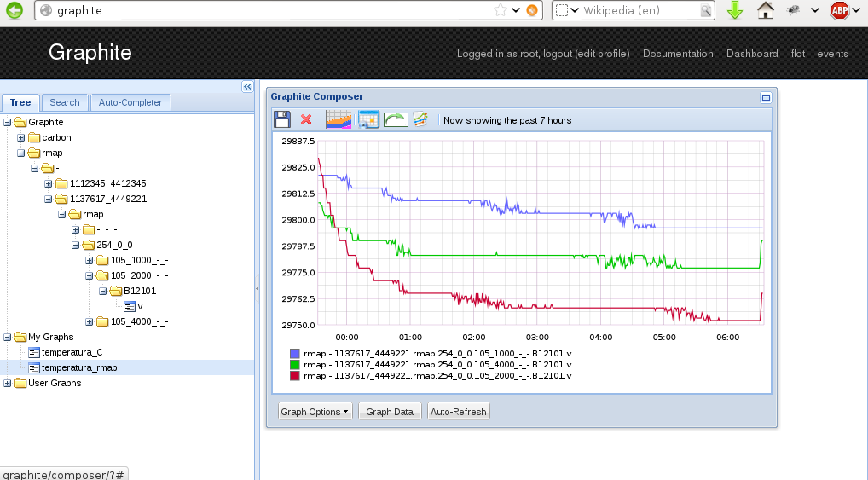Collapse the left panel with double-arrow icon
Image resolution: width=868 pixels, height=480 pixels.
(247, 87)
